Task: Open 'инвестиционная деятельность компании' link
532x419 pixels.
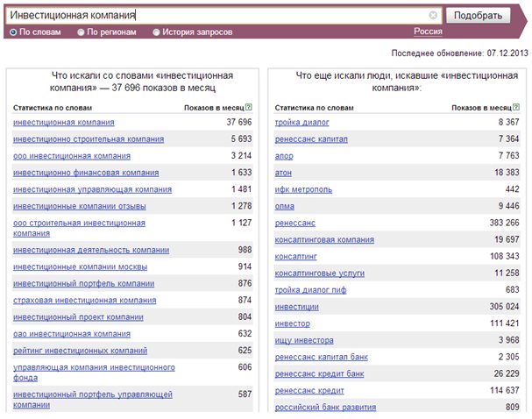Action: click(91, 250)
